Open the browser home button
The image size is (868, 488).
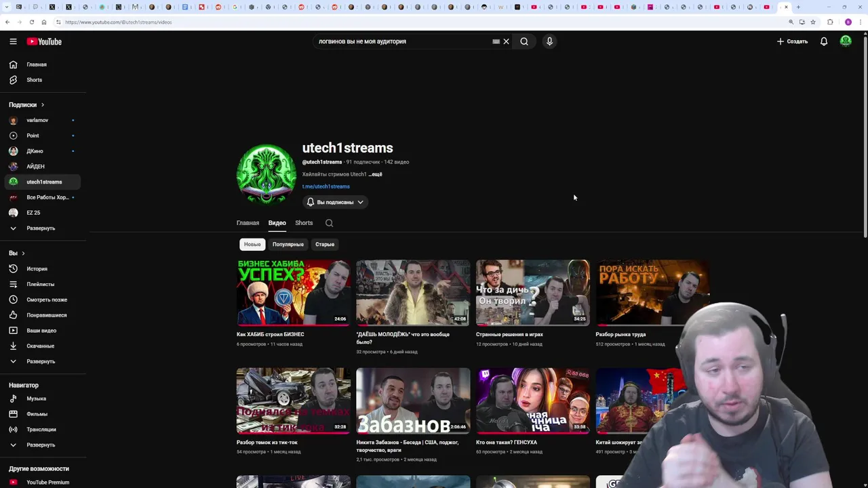pos(44,22)
